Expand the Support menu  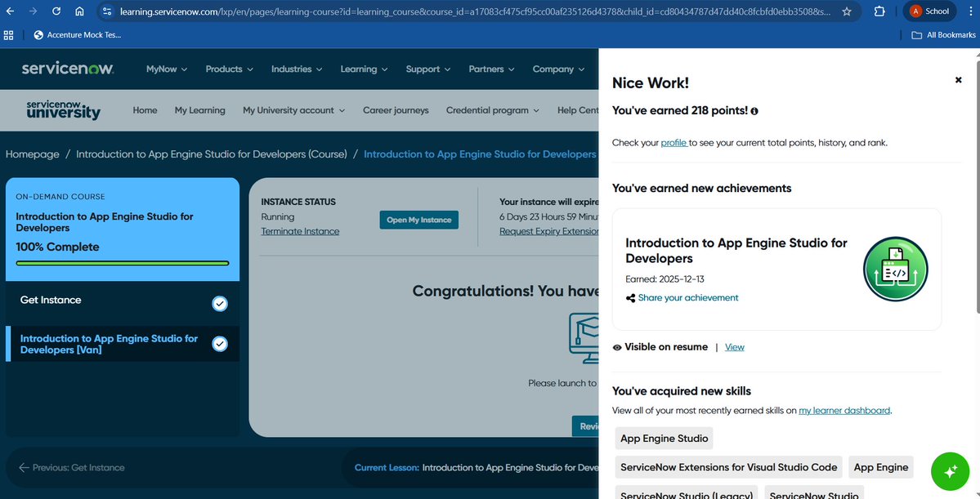click(x=428, y=69)
